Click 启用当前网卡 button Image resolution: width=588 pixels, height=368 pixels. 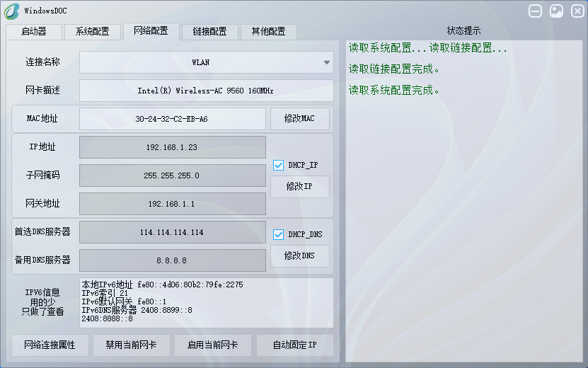(x=212, y=345)
